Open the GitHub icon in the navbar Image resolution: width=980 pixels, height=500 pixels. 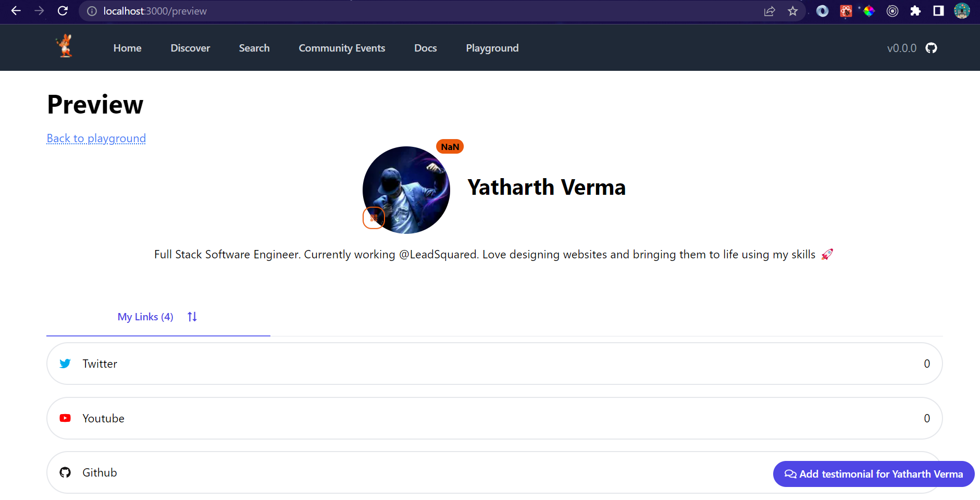tap(931, 47)
